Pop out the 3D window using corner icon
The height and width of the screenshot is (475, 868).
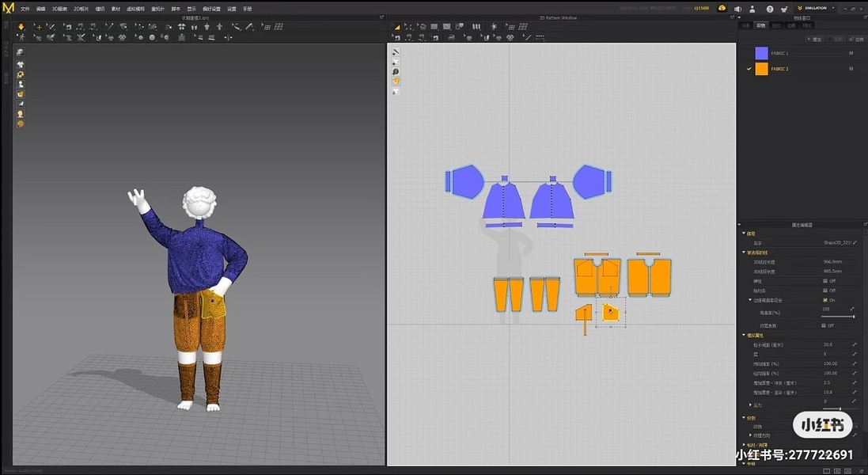coord(381,17)
